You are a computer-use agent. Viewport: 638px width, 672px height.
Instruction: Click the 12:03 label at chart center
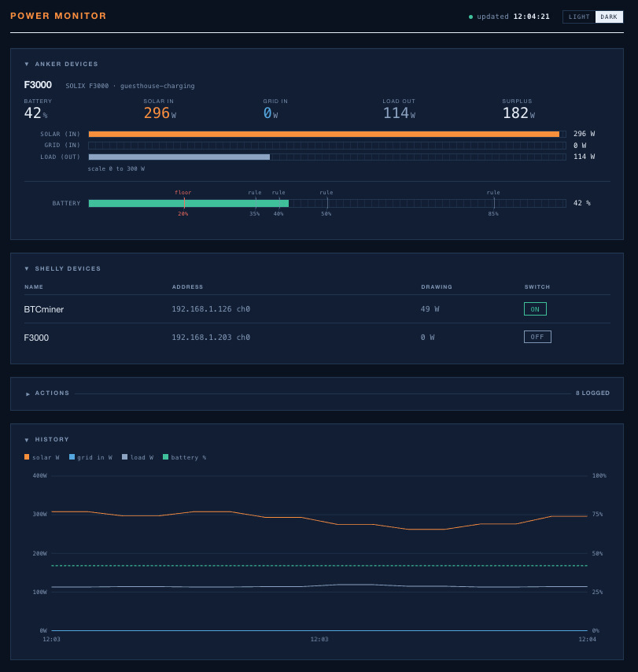click(x=319, y=639)
